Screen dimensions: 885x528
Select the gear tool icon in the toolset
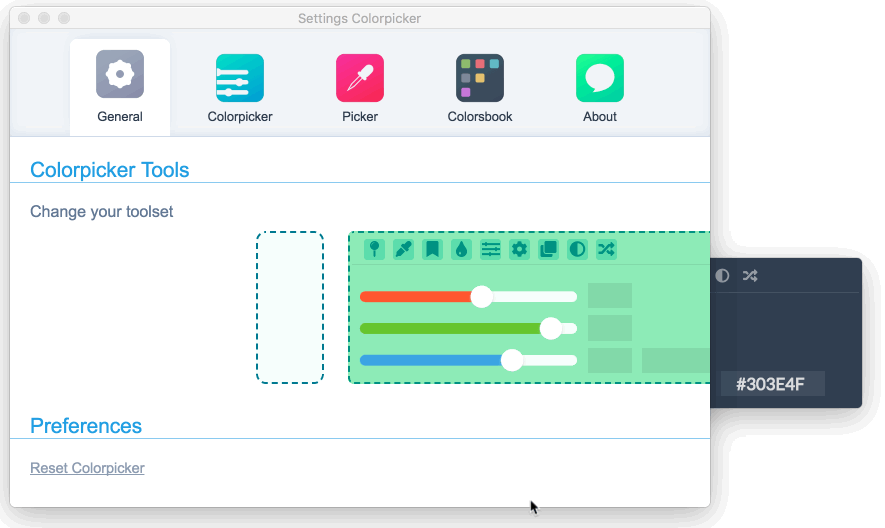coord(519,249)
